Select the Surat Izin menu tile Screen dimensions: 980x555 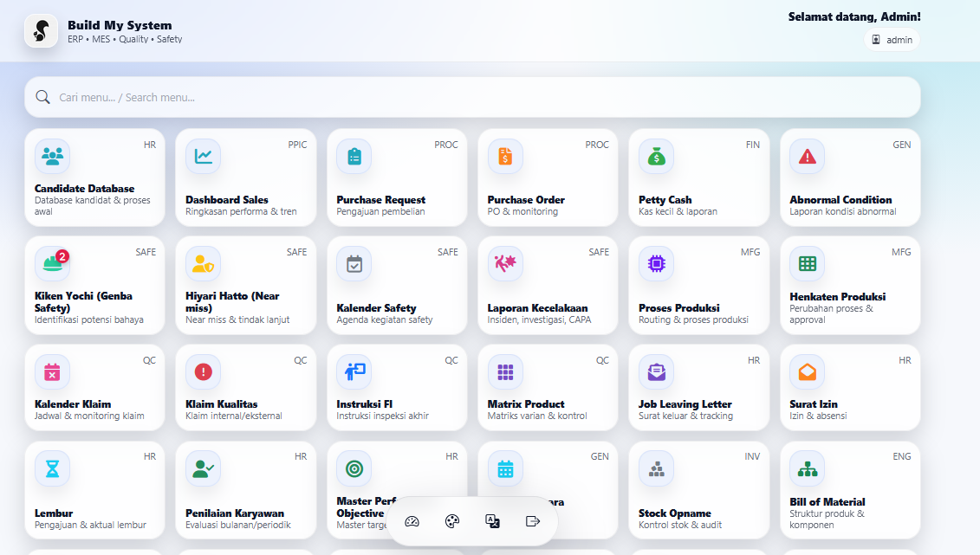tap(849, 388)
